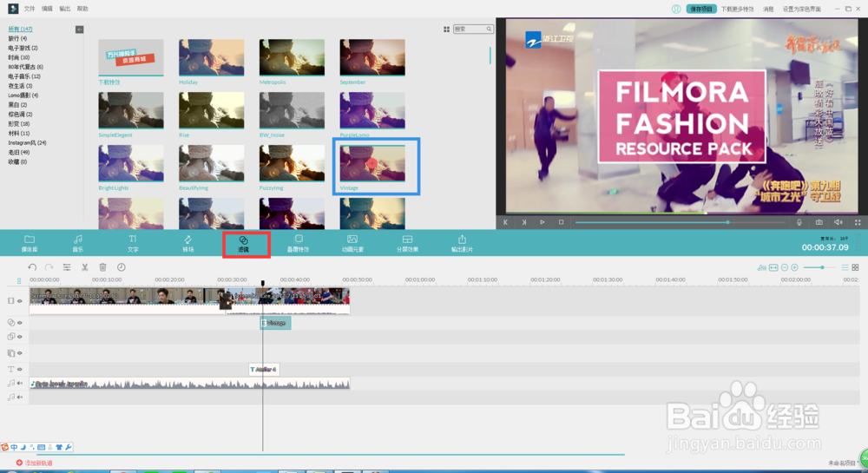This screenshot has width=868, height=473.
Task: Click the edit settings sliders icon
Action: tap(67, 267)
